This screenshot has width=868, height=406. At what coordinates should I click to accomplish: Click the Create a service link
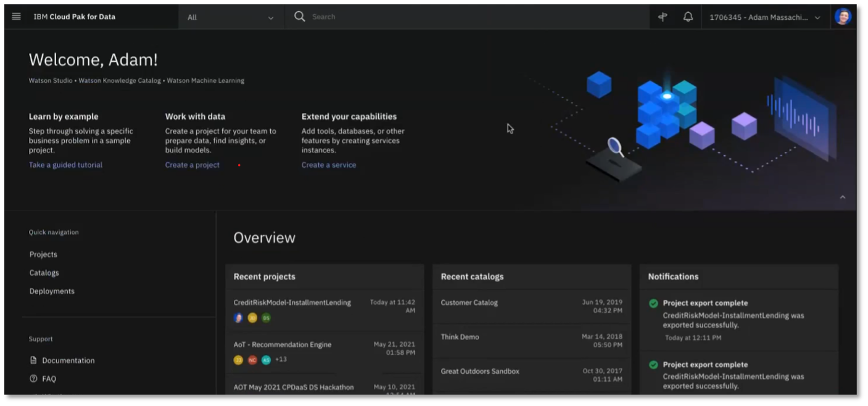[329, 165]
